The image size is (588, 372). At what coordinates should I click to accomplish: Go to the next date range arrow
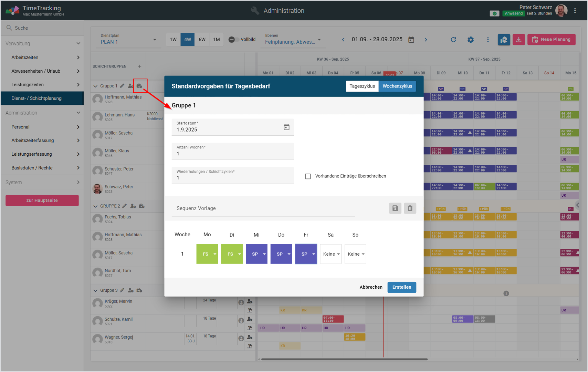[426, 40]
